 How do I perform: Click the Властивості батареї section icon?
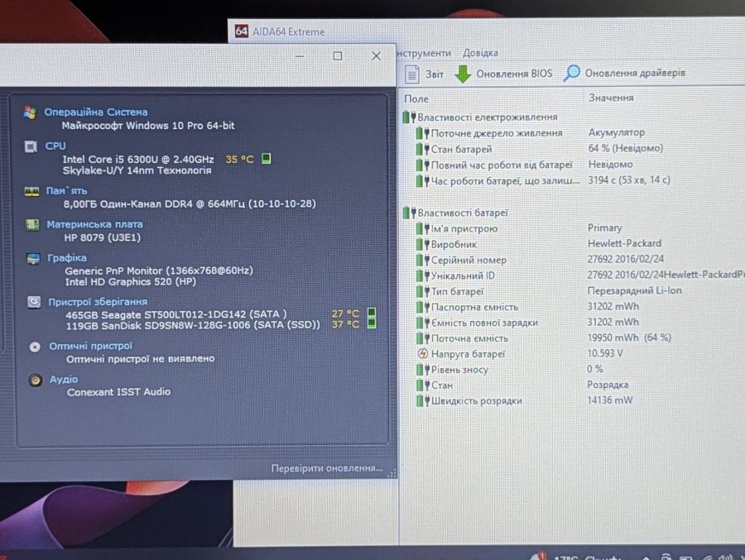tap(409, 213)
